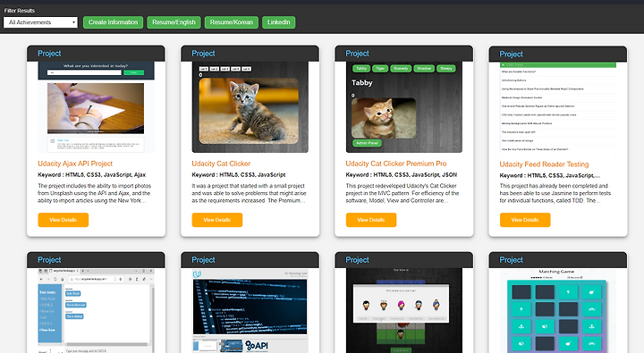Click the Keyword line of Ajax API Project
This screenshot has width=644, height=353.
click(91, 175)
